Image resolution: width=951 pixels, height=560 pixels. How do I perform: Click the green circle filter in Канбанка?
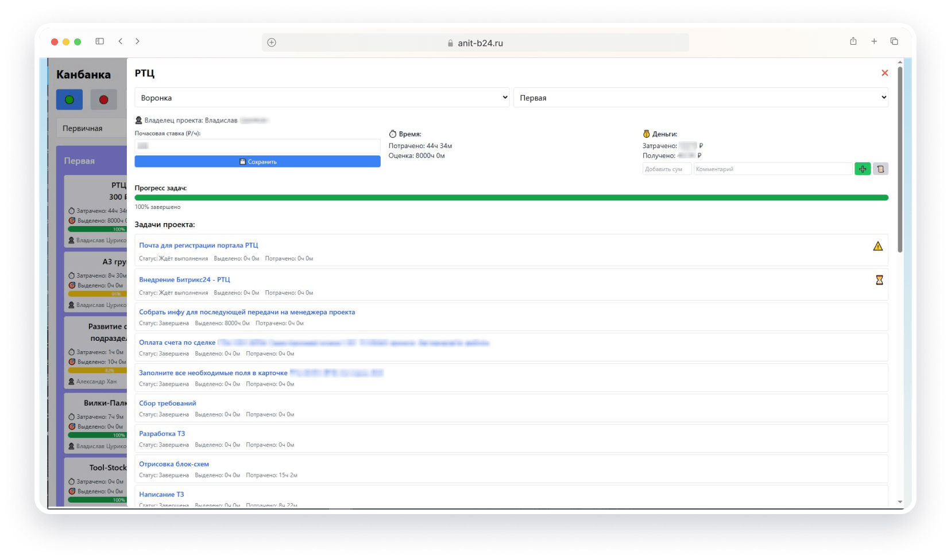coord(69,100)
